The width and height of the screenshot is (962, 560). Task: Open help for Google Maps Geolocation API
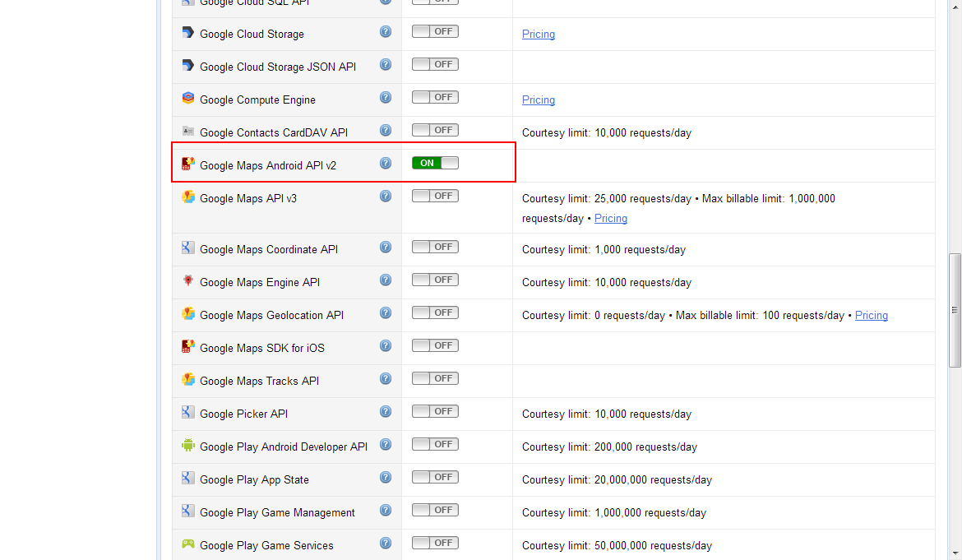click(386, 312)
